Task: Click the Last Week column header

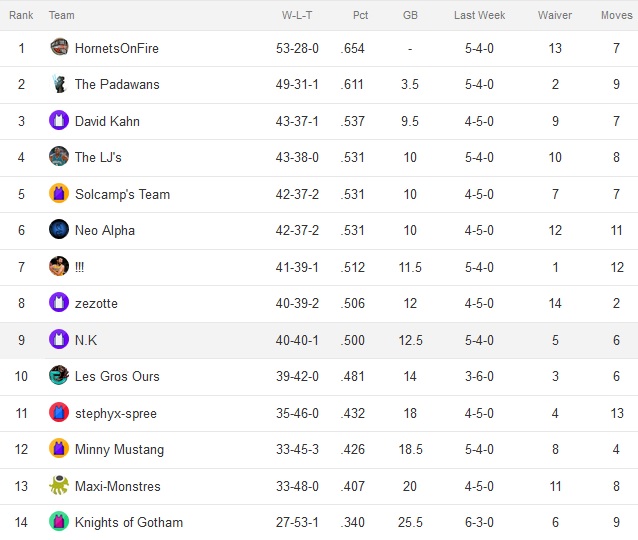Action: (479, 15)
